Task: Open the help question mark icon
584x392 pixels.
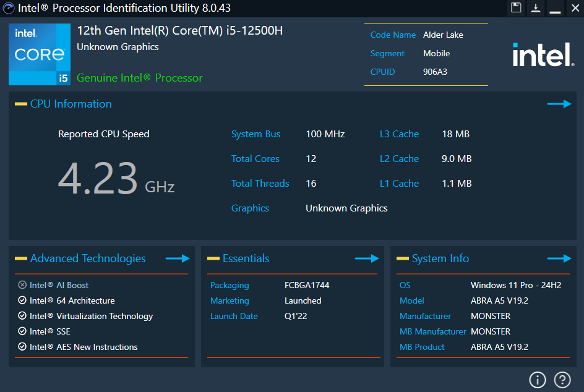Action: [562, 380]
